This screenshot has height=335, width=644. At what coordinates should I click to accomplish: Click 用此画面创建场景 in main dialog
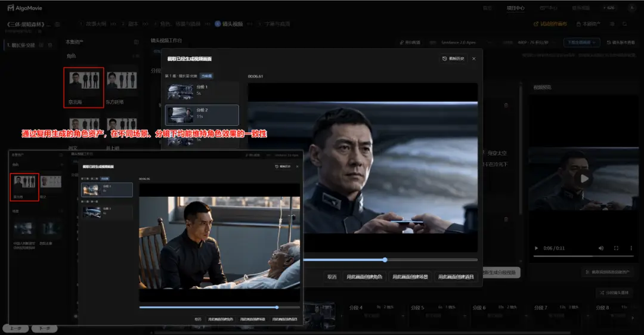coord(410,277)
